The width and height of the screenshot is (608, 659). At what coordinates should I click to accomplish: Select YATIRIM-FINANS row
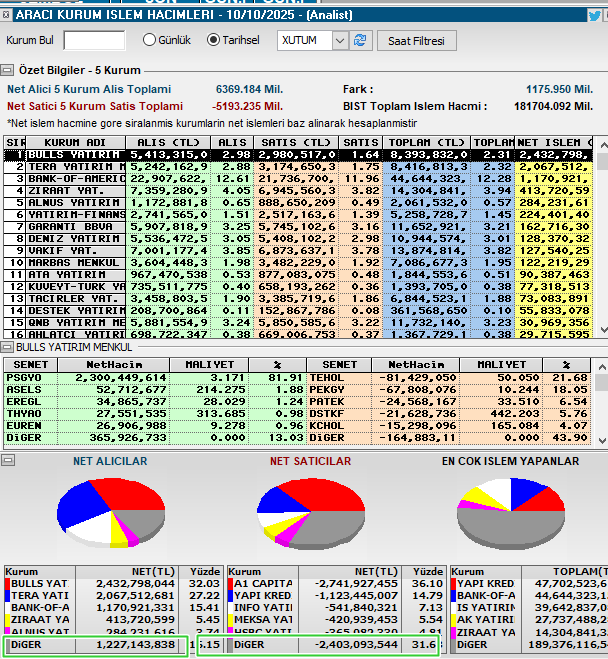[x=298, y=215]
